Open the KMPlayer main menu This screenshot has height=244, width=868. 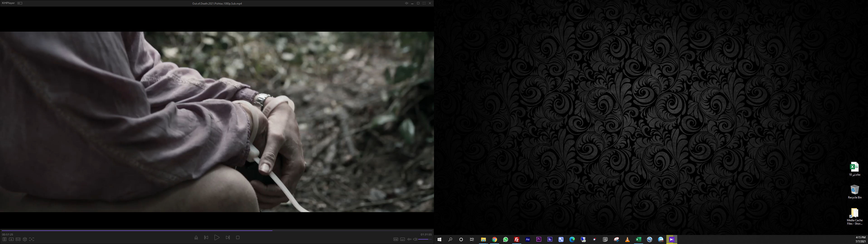click(8, 3)
